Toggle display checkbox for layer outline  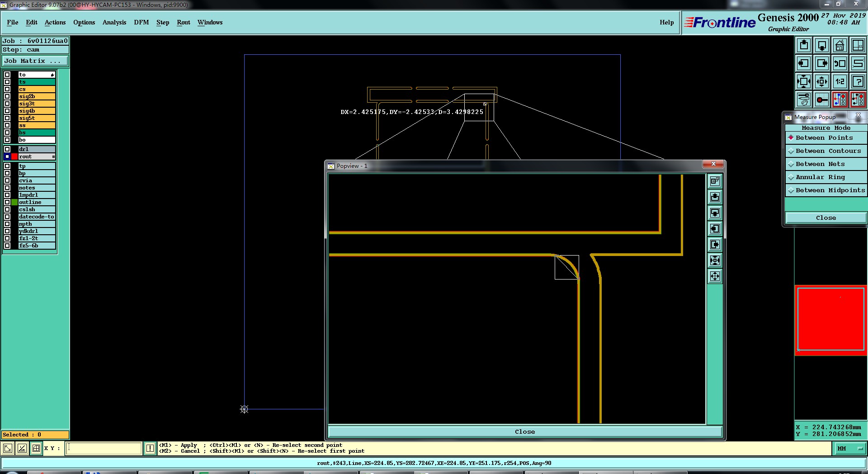pos(7,202)
